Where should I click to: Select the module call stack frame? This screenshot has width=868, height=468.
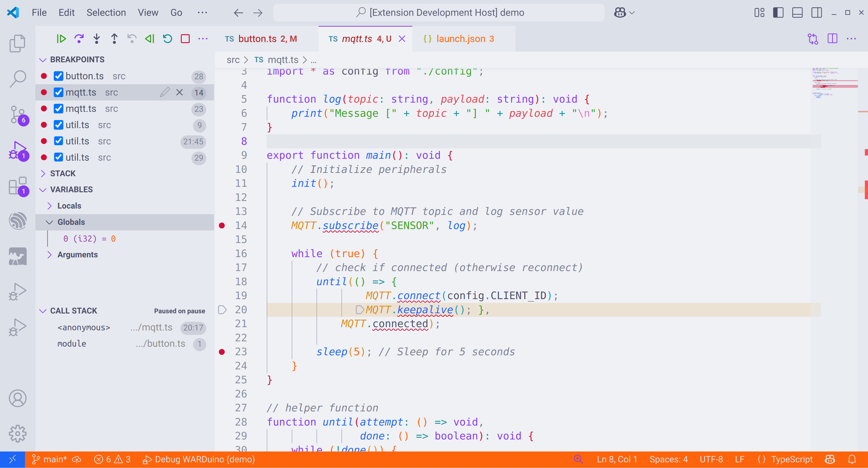(125, 344)
